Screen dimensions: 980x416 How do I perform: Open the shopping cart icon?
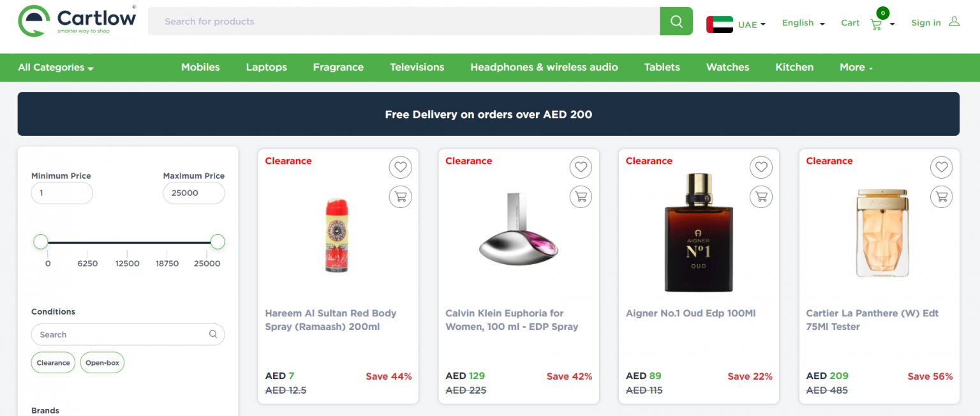coord(877,23)
